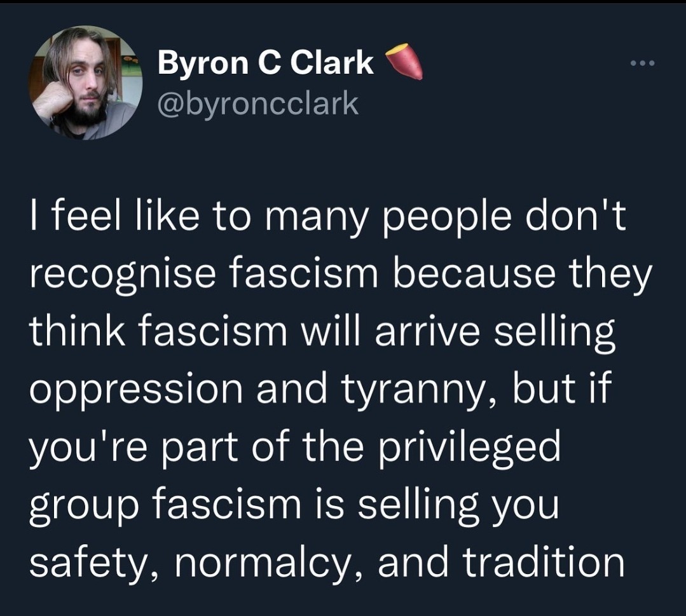Open the three-dot more options menu
Image resolution: width=686 pixels, height=616 pixels.
click(641, 64)
